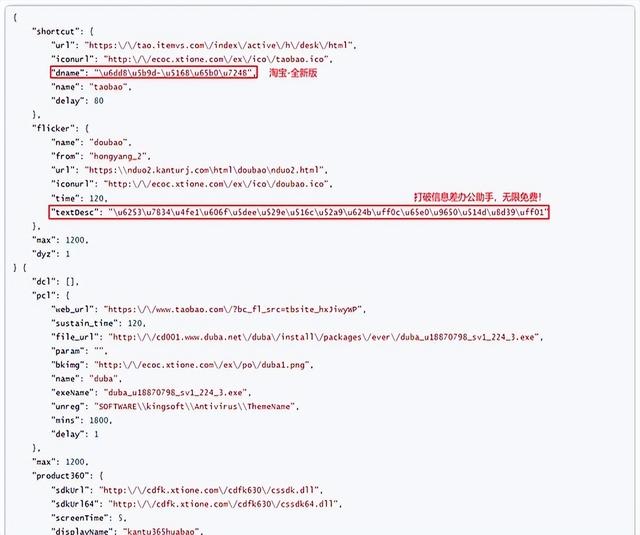
Task: Select the "sdkUrl" cssdk.dll url
Action: [x=211, y=490]
